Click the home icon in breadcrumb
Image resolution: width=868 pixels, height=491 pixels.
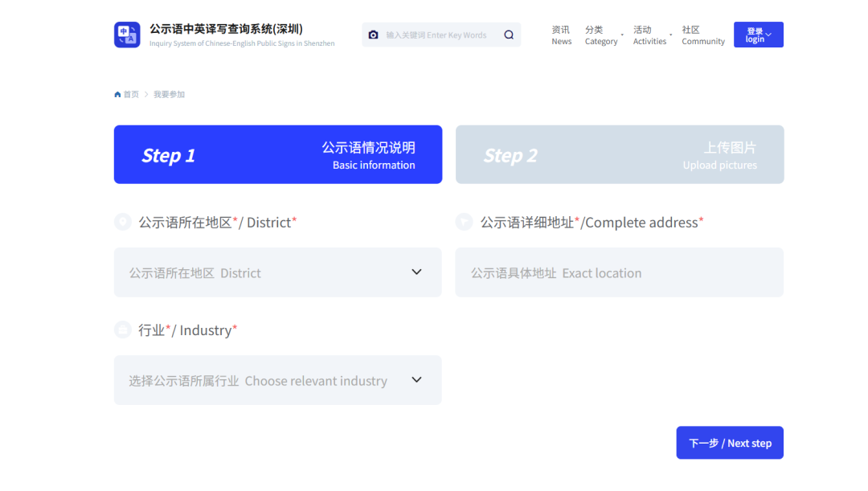click(x=118, y=95)
